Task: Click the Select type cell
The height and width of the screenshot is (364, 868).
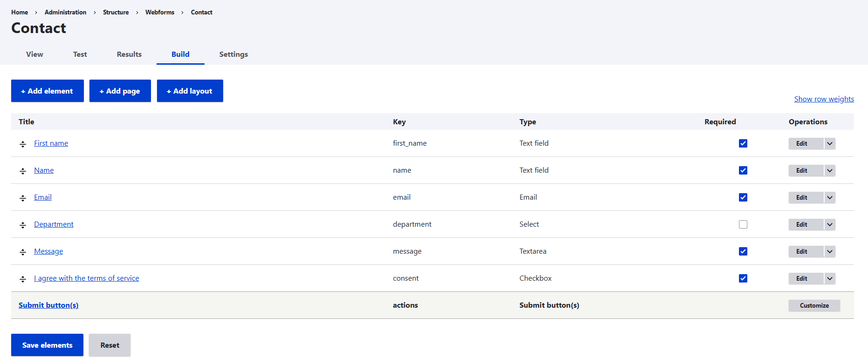Action: pos(529,224)
